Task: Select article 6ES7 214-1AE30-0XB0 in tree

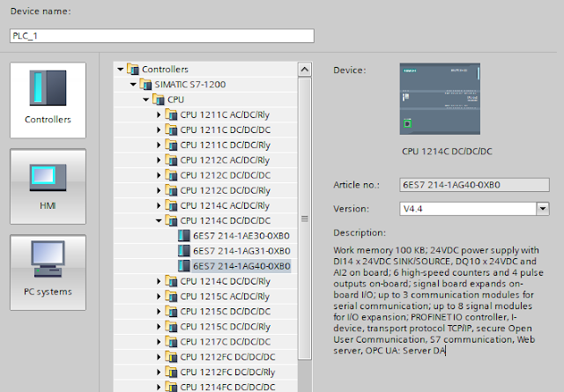Action: click(241, 236)
